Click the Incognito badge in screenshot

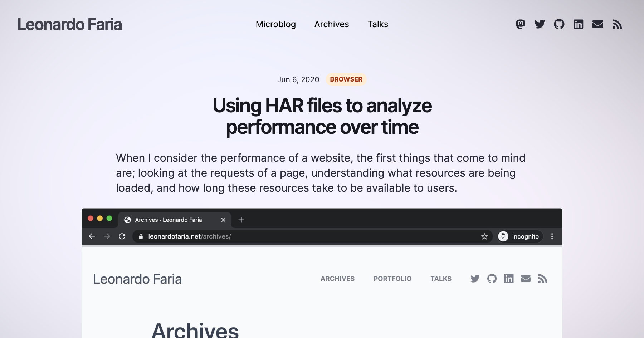(x=520, y=236)
